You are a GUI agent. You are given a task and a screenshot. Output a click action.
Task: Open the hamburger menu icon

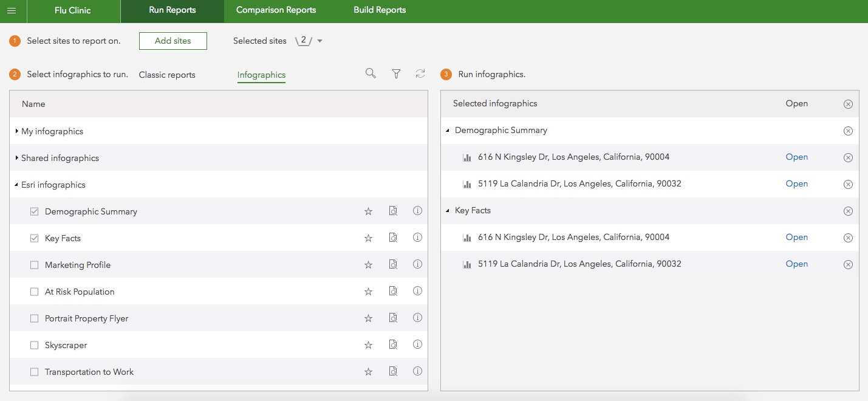tap(12, 10)
